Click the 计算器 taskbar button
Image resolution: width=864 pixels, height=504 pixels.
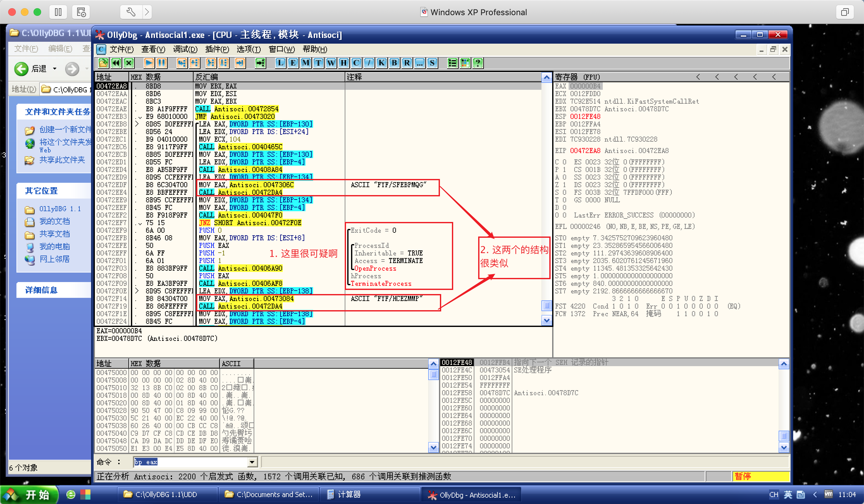point(349,494)
